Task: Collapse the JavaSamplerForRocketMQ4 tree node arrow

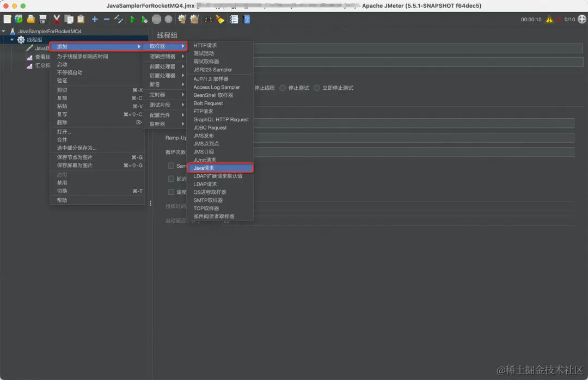Action: pyautogui.click(x=3, y=31)
